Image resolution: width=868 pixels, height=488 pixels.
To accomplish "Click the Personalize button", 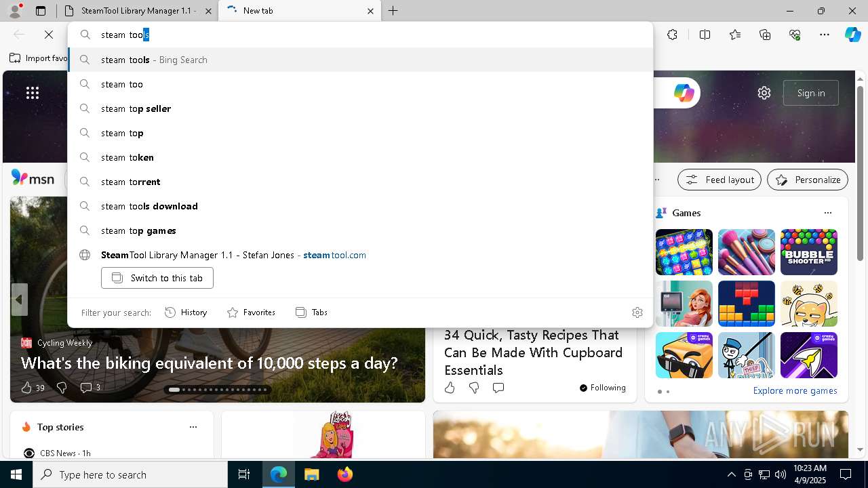I will [808, 180].
